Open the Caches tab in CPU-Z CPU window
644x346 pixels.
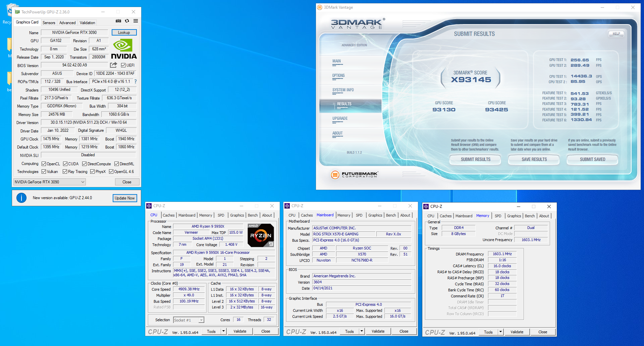169,215
